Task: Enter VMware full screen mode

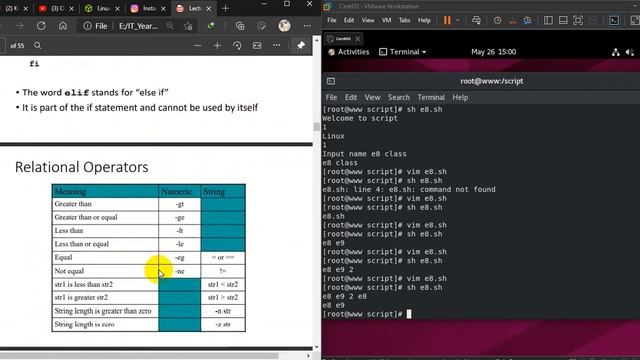Action: (x=578, y=20)
